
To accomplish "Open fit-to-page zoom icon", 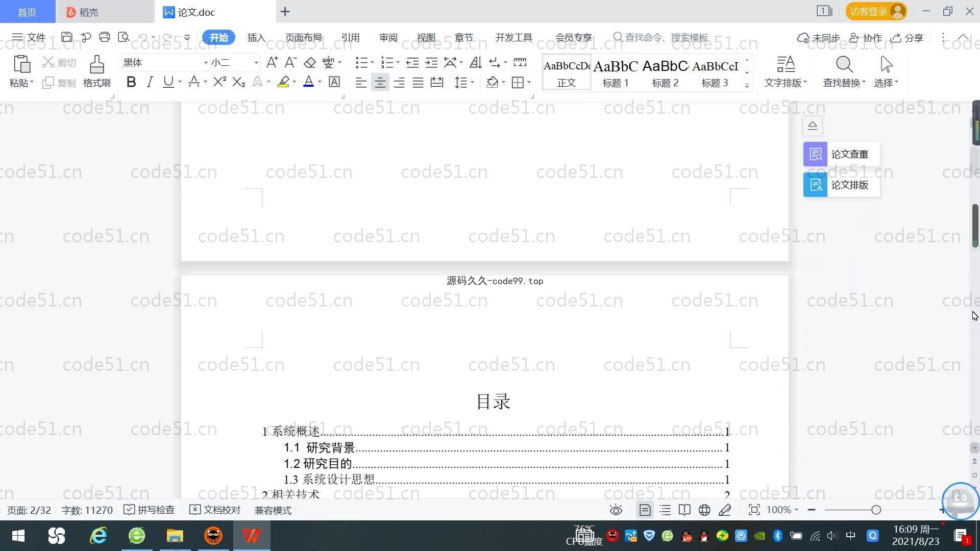I will (x=754, y=510).
